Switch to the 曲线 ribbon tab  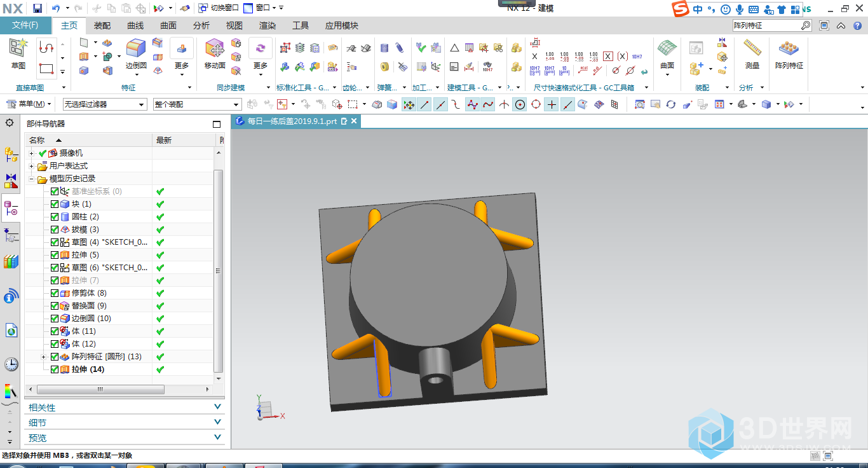[x=135, y=25]
